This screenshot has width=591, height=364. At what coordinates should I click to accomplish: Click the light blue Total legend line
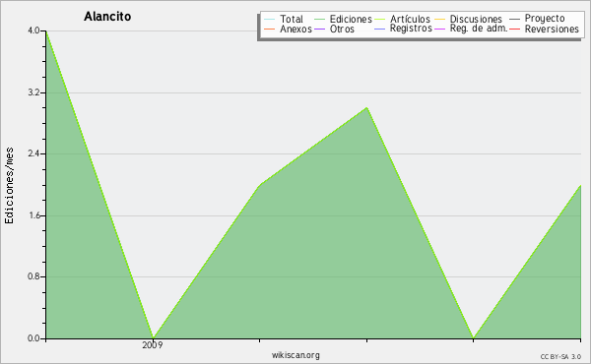270,20
